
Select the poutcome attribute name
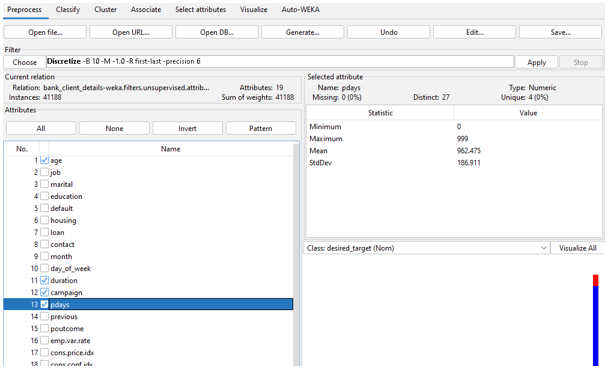[67, 328]
